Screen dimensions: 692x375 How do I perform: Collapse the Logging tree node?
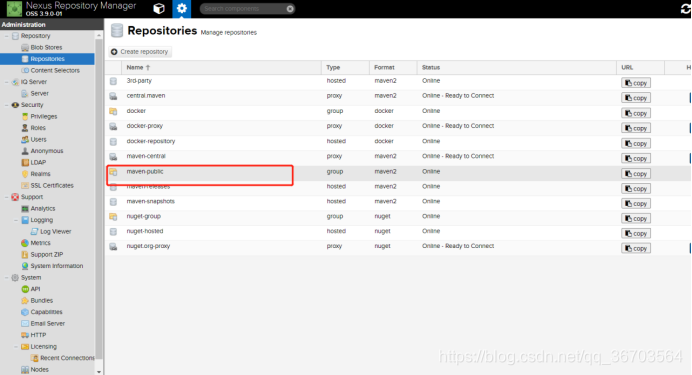tap(16, 220)
